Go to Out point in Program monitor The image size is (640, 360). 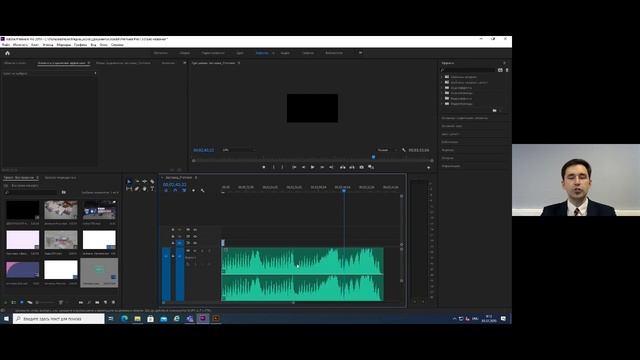point(331,167)
